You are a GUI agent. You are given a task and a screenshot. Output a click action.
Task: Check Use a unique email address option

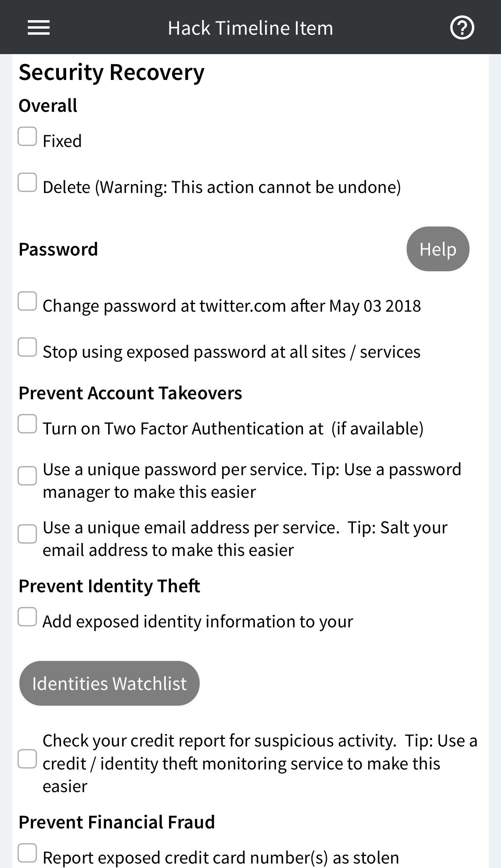tap(27, 534)
